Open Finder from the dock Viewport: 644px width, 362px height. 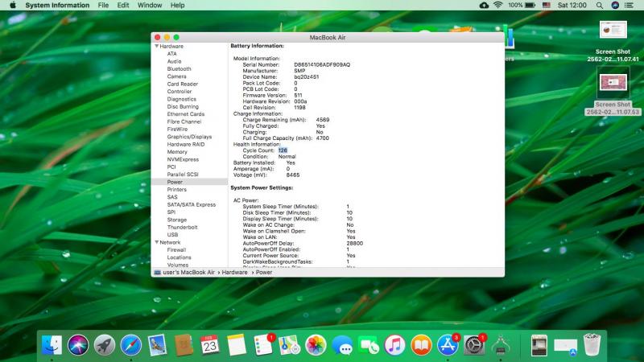[x=52, y=345]
